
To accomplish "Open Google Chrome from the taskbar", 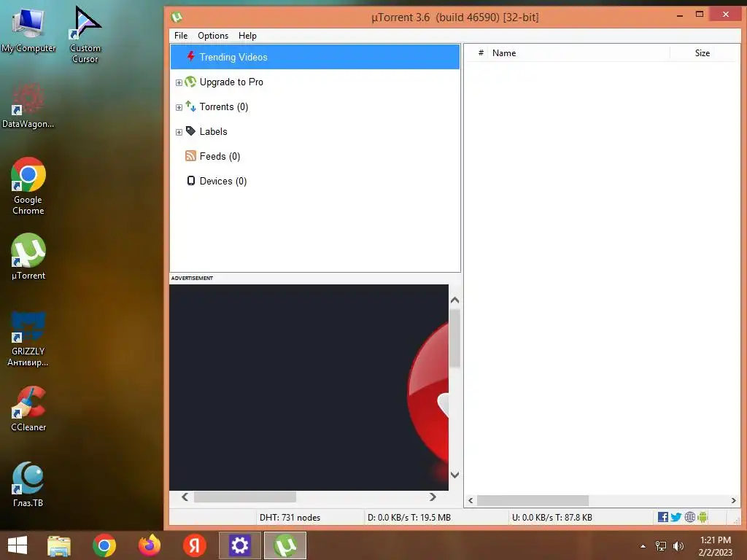I will coord(104,545).
